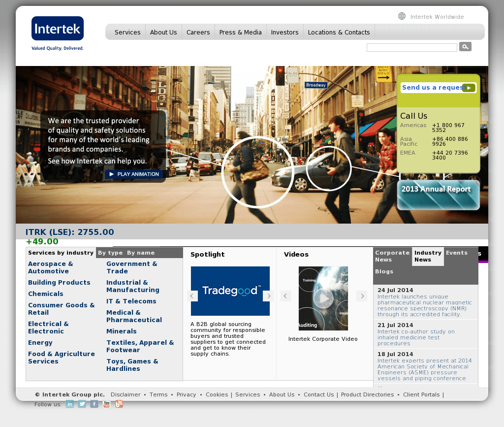
Task: Click the Cookies footer link
Action: coord(217,394)
